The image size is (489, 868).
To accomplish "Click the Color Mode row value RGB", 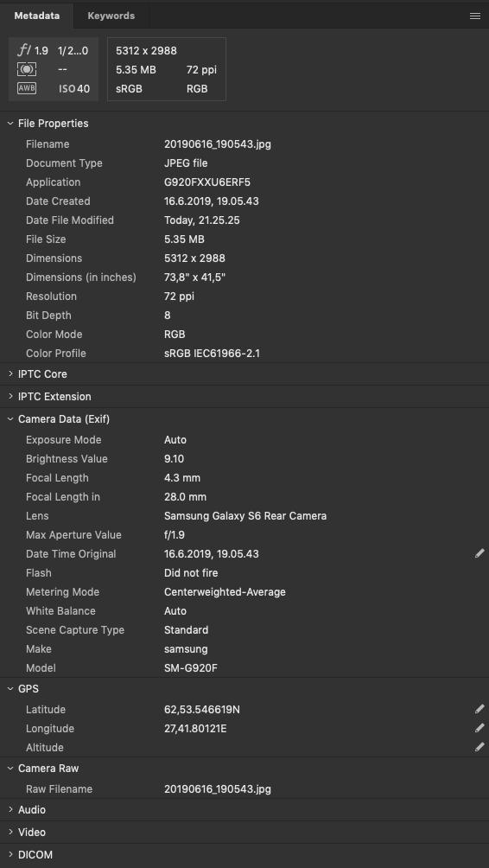I will 175,335.
